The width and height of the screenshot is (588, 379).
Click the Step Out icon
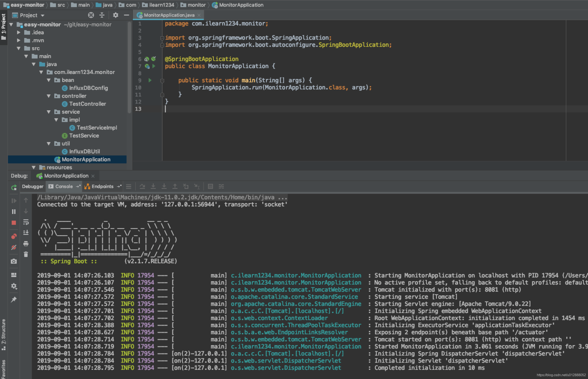tap(175, 187)
